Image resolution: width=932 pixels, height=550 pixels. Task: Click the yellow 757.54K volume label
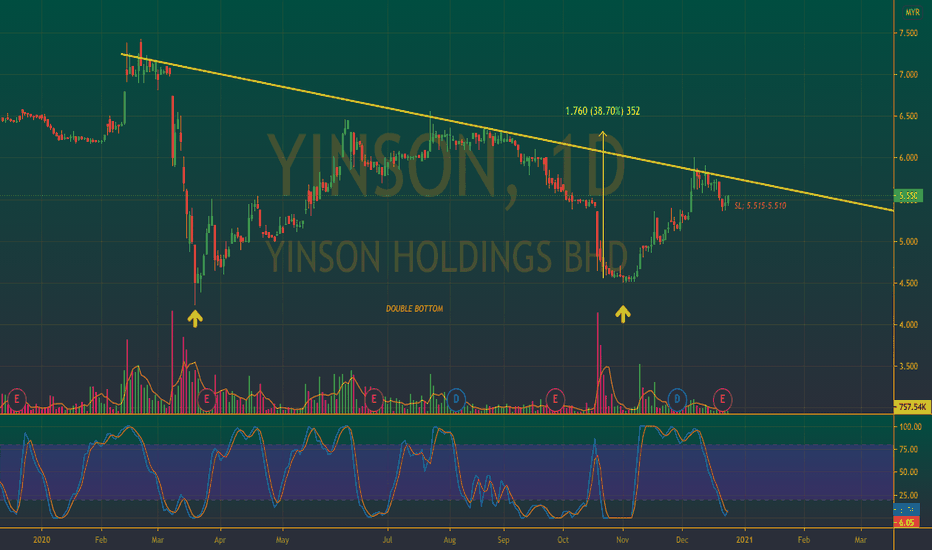[912, 407]
